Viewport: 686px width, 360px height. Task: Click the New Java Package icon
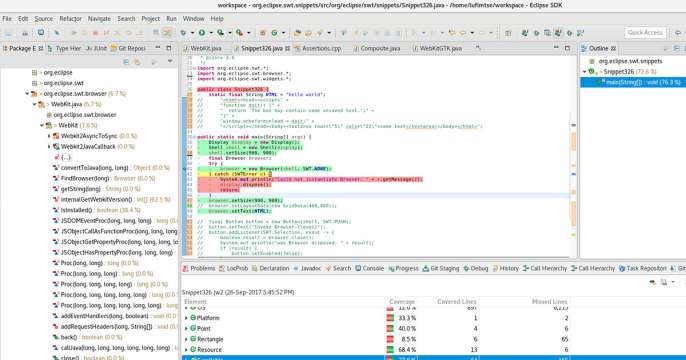click(x=263, y=33)
